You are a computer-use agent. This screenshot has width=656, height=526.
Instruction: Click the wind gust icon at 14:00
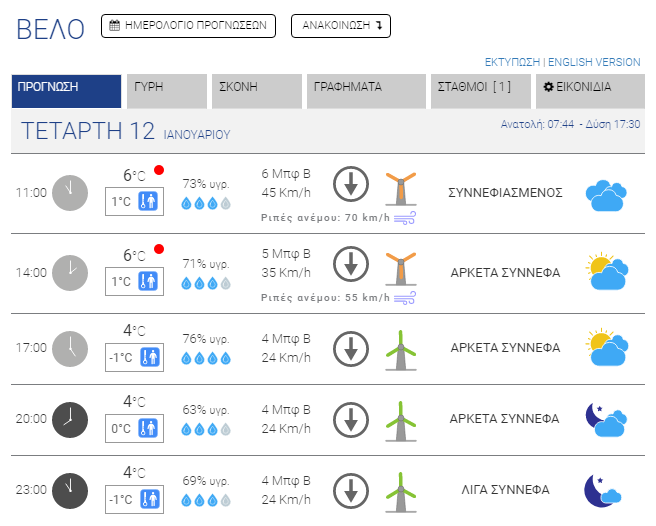click(405, 298)
